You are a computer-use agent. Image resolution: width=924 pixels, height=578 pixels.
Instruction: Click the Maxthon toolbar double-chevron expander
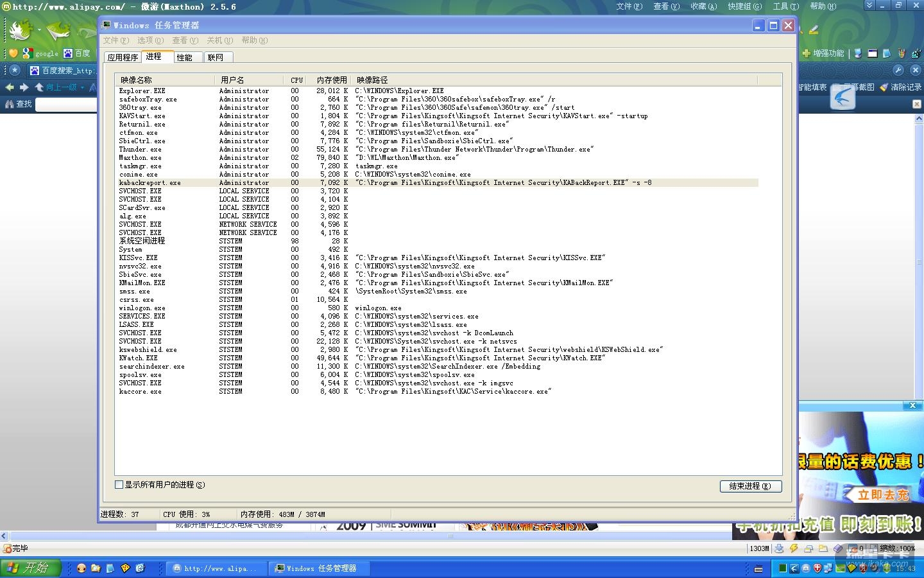[x=869, y=5]
